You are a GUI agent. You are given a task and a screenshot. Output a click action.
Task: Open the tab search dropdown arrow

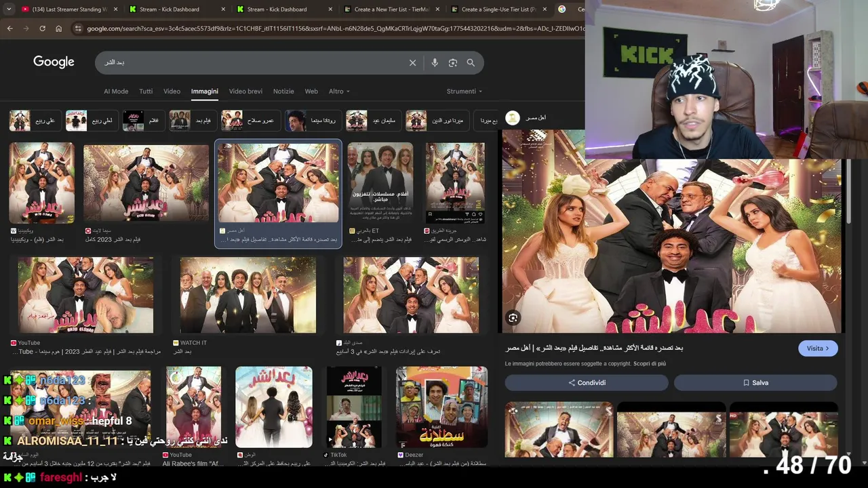point(9,9)
